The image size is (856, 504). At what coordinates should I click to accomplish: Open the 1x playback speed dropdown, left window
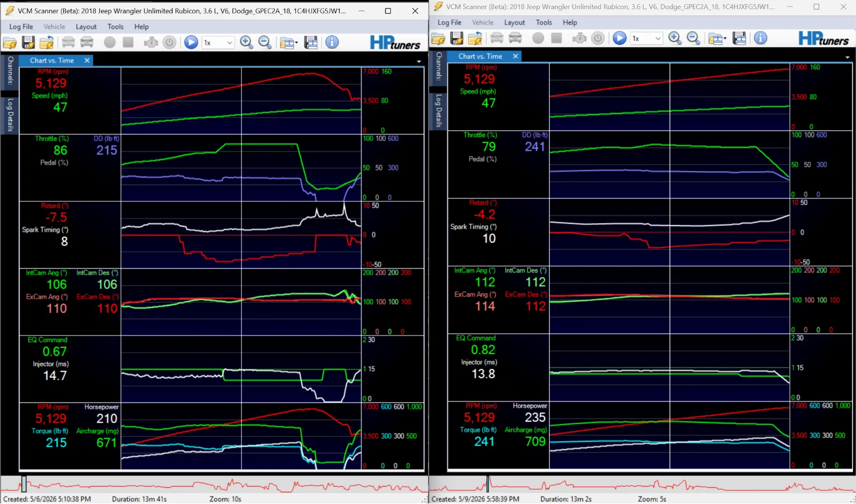218,42
